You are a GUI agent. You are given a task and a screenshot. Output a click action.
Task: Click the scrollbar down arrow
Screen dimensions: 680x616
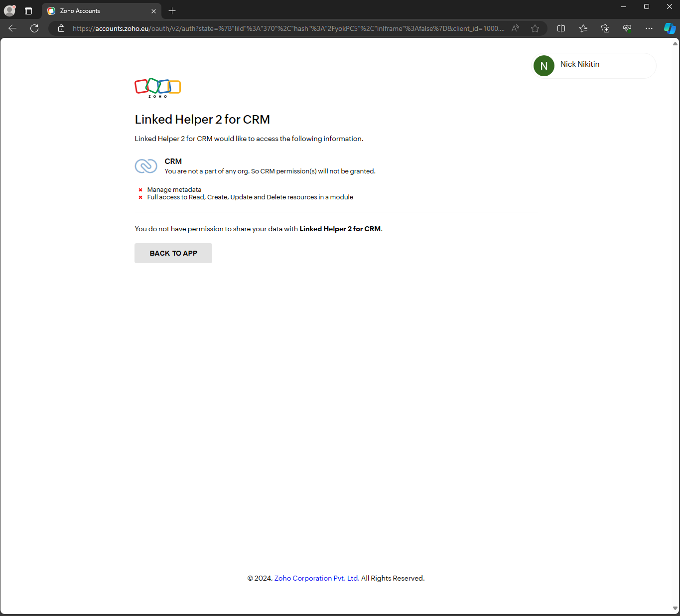click(x=676, y=608)
